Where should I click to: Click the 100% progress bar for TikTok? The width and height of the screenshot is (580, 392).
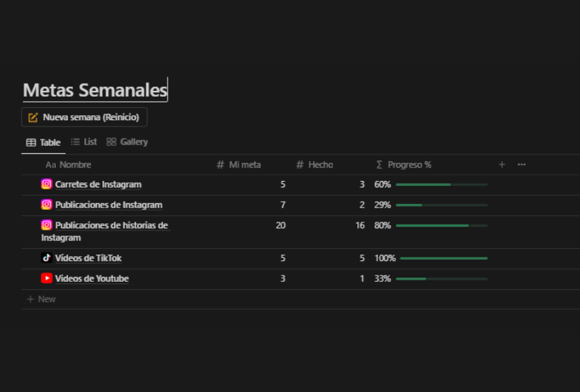(x=443, y=258)
